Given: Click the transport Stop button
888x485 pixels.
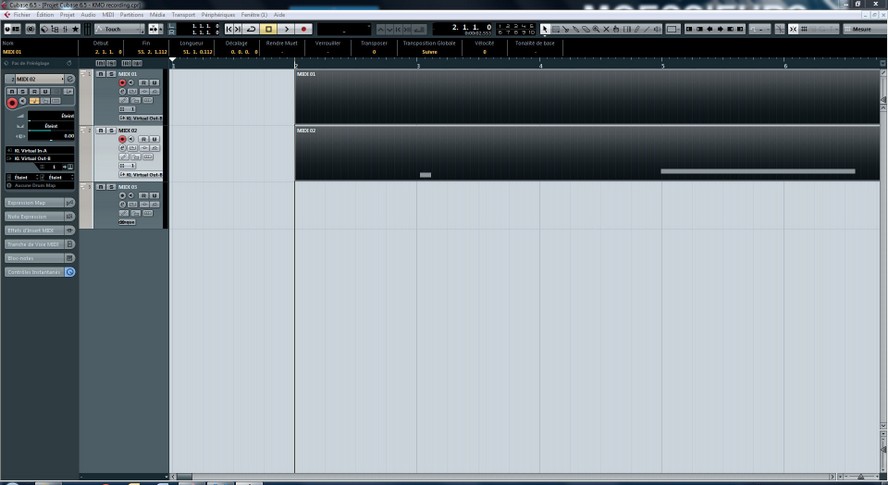Looking at the screenshot, I should [x=268, y=29].
